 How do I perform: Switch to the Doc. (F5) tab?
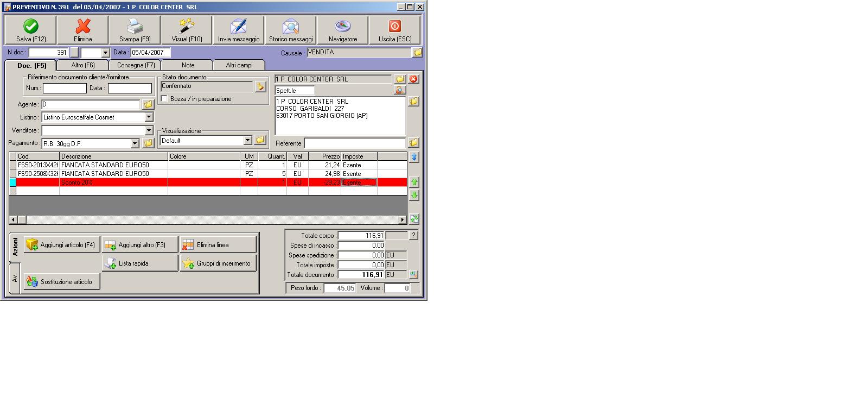pos(31,65)
